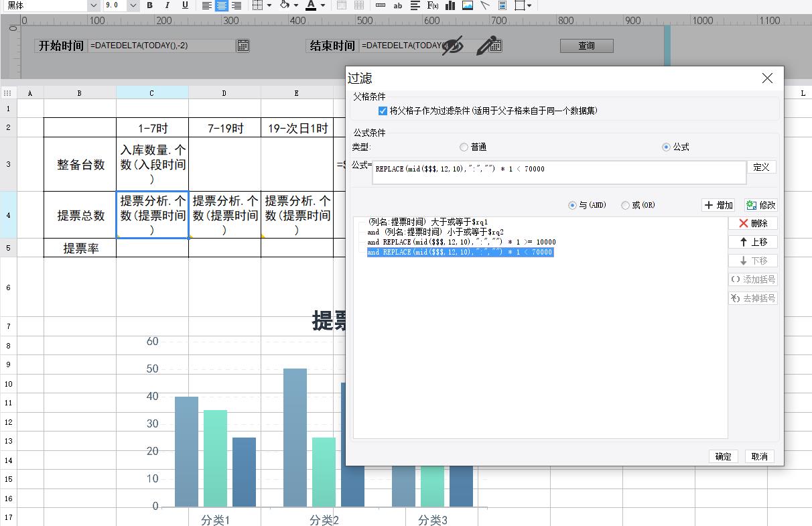The height and width of the screenshot is (526, 812).
Task: Align cell text to the left
Action: click(x=207, y=5)
